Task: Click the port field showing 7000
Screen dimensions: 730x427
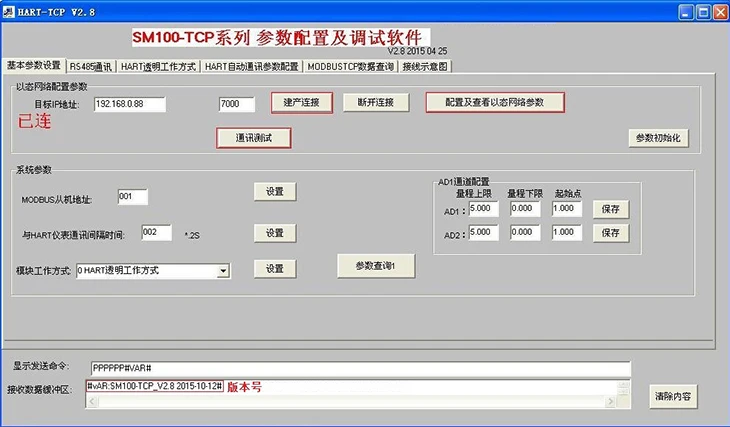Action: [x=237, y=104]
